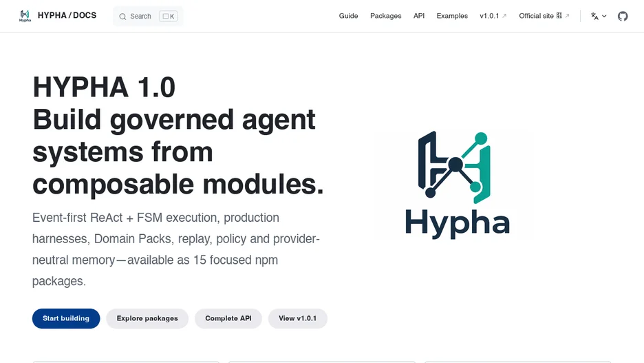Click the Explore packages button
The width and height of the screenshot is (644, 363).
[x=147, y=319]
